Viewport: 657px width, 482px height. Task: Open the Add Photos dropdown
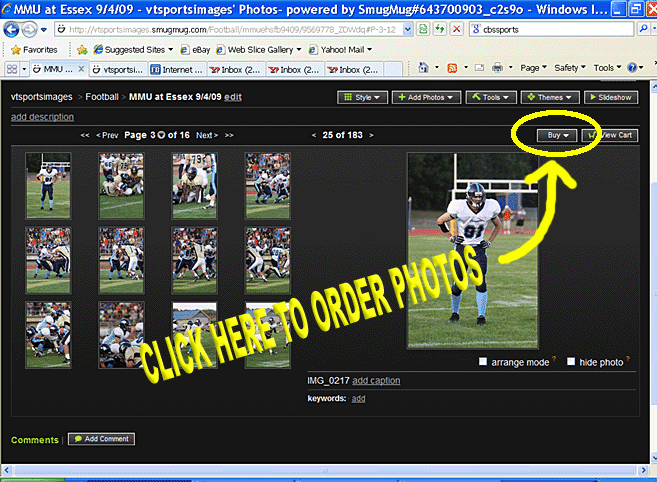coord(427,98)
